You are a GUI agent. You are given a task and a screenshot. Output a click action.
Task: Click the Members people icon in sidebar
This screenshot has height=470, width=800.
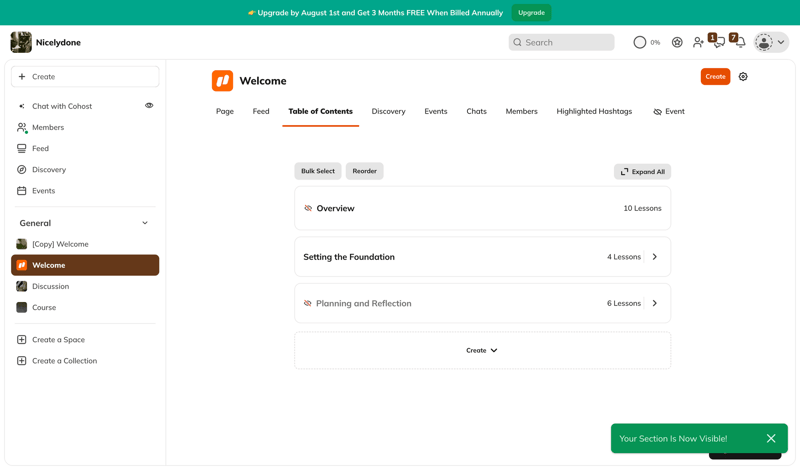(x=22, y=128)
